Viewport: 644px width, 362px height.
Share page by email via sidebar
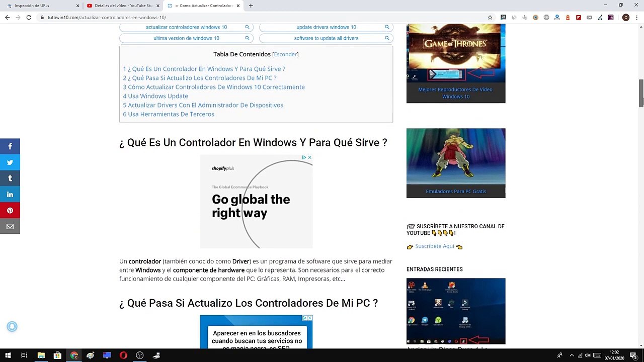[10, 227]
